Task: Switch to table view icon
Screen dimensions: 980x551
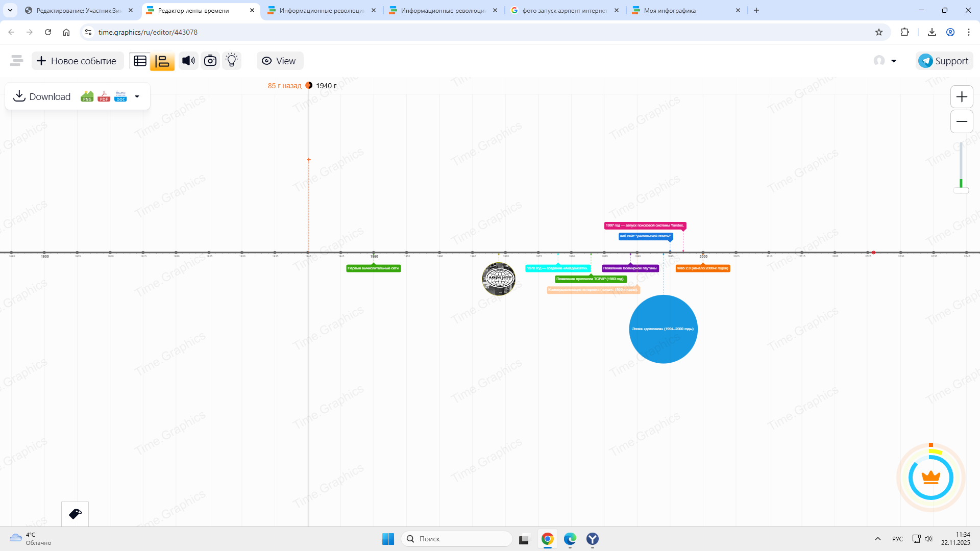Action: 140,61
